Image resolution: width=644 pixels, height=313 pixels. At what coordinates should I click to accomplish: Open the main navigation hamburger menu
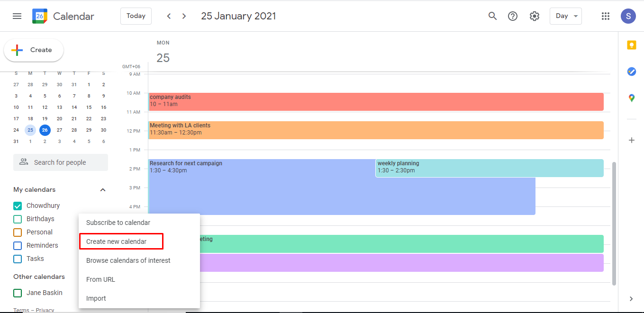coord(17,16)
